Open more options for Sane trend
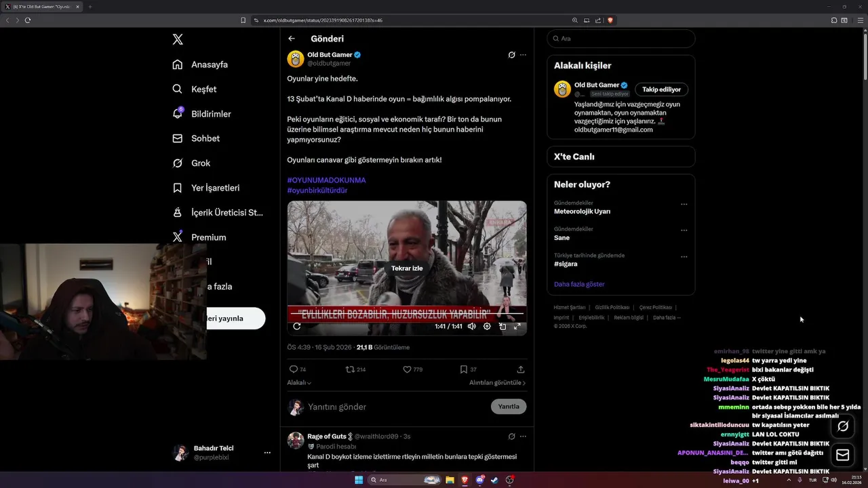The height and width of the screenshot is (488, 868). pos(684,230)
